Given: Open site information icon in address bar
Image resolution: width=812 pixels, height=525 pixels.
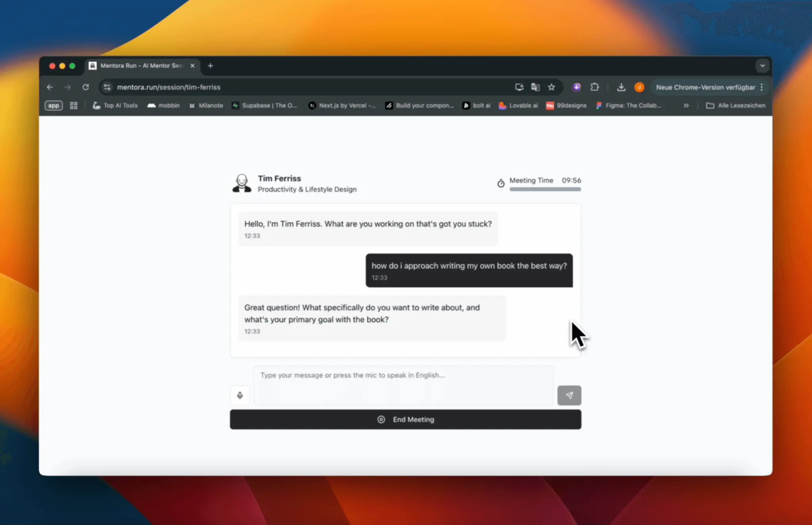Looking at the screenshot, I should 107,87.
